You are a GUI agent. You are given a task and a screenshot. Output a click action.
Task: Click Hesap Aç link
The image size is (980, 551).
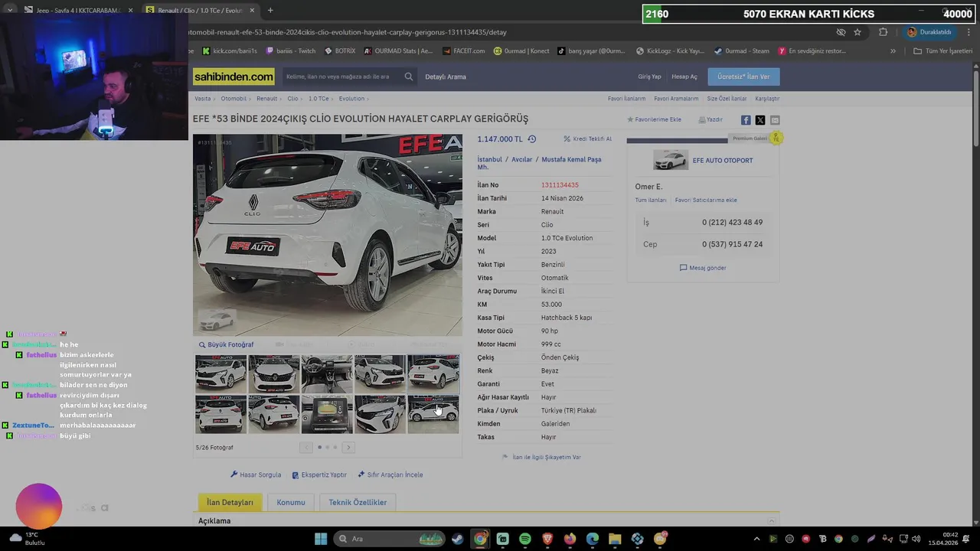pos(684,77)
